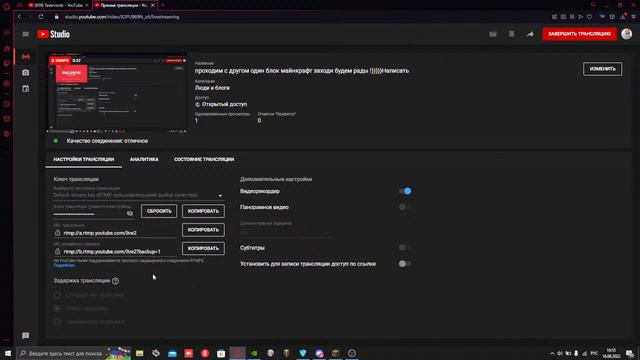Open the Webcam camera icon in the sidebar

coord(26,73)
